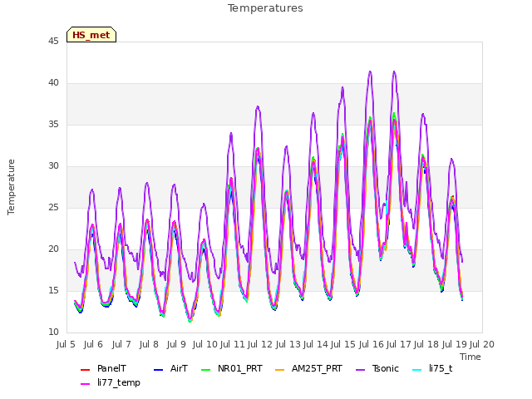Click the red PanelT legend swatch

[85, 369]
